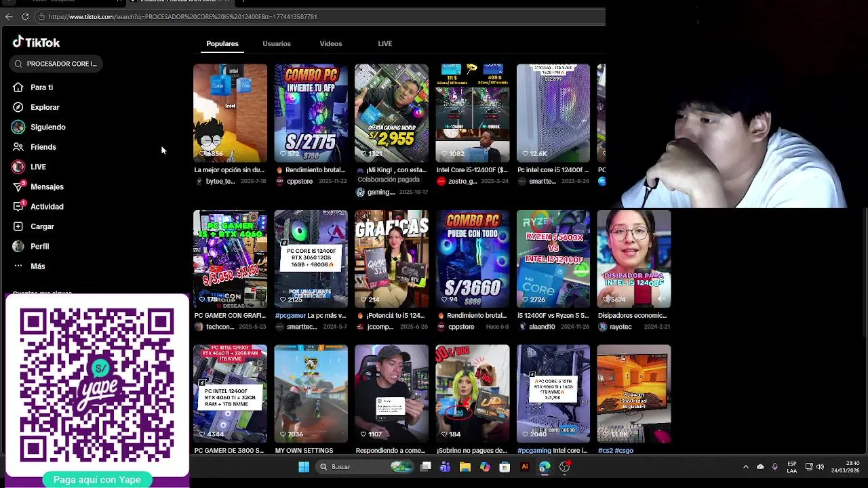Open the MY OWN SETTINGS video thumbnail

point(311,394)
